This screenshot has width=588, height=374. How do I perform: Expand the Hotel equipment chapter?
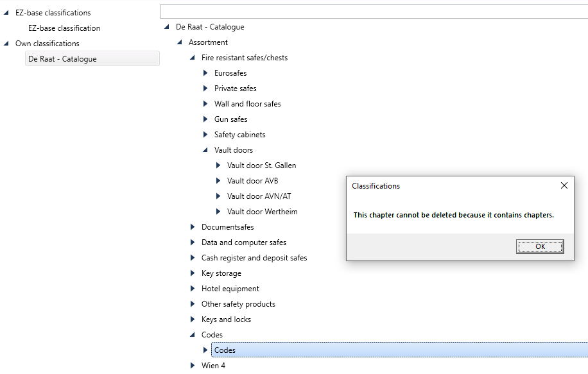(193, 289)
